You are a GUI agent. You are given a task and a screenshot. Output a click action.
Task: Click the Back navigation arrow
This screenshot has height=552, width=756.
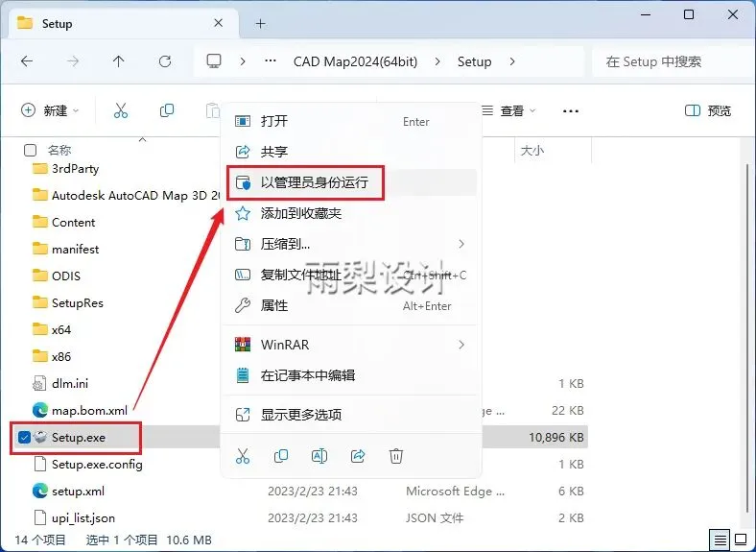pyautogui.click(x=27, y=61)
